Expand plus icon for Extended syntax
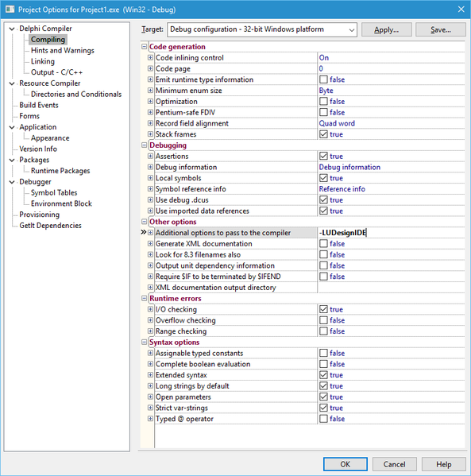 150,374
